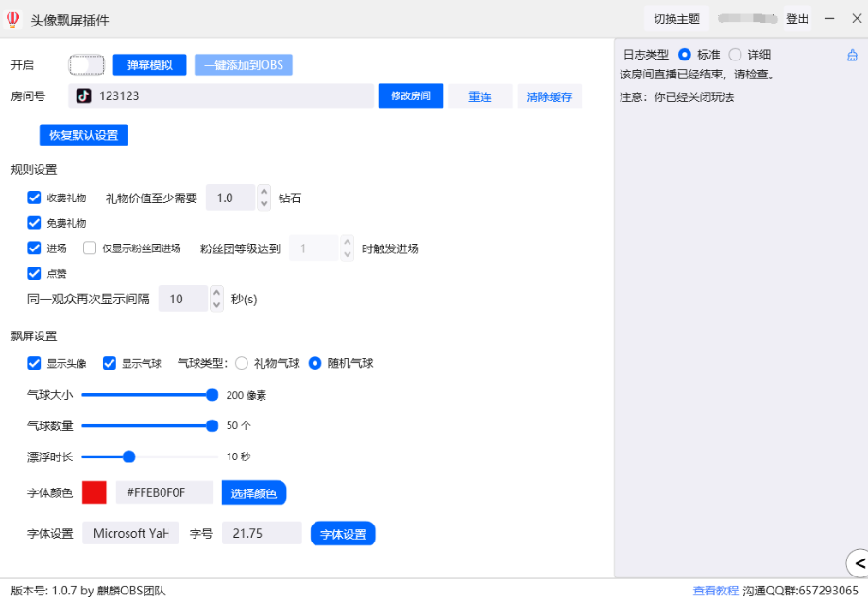Click 切换主题 to switch theme
The height and width of the screenshot is (602, 868).
tap(676, 19)
